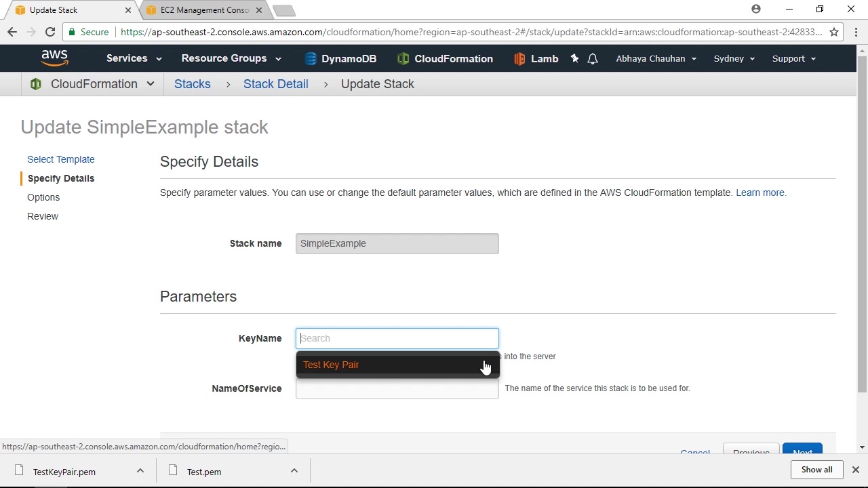This screenshot has height=488, width=868.
Task: Click the 'Stack name' field label
Action: [x=256, y=243]
